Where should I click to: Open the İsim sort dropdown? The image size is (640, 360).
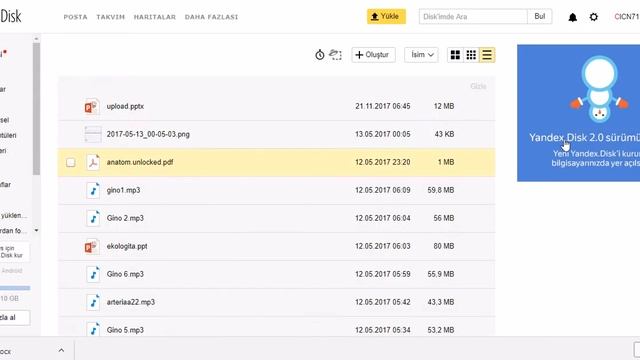(x=421, y=55)
